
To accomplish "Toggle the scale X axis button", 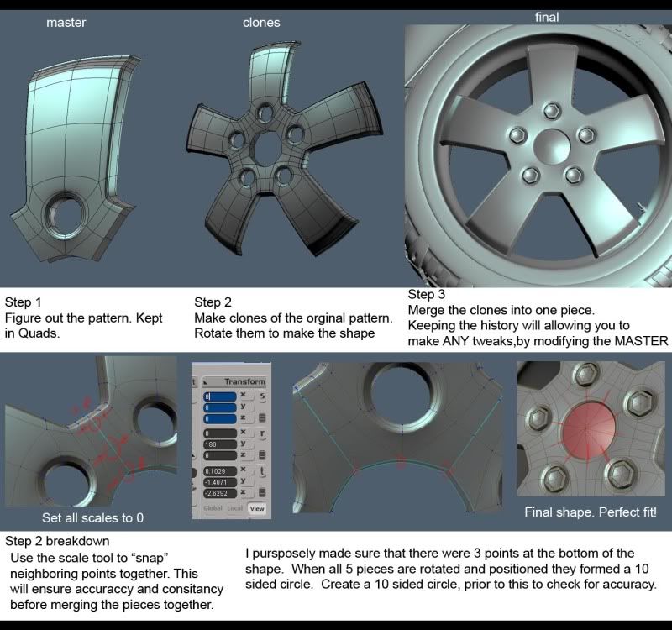I will click(x=244, y=394).
